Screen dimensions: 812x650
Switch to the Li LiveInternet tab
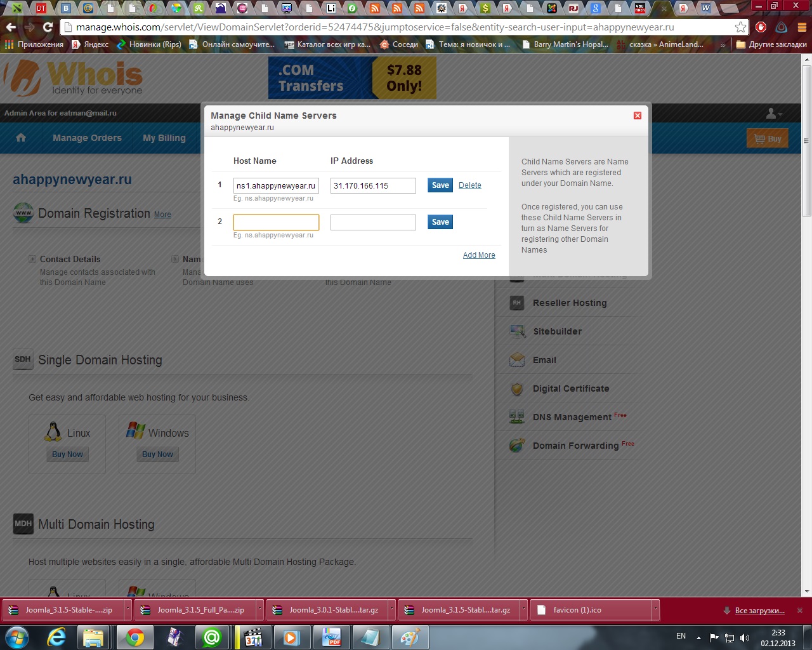pyautogui.click(x=331, y=8)
